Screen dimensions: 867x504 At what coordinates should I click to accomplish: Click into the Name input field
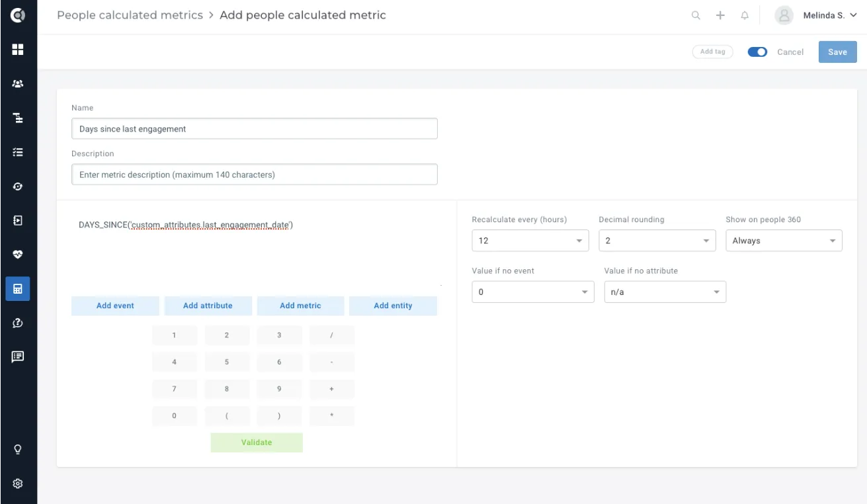255,129
